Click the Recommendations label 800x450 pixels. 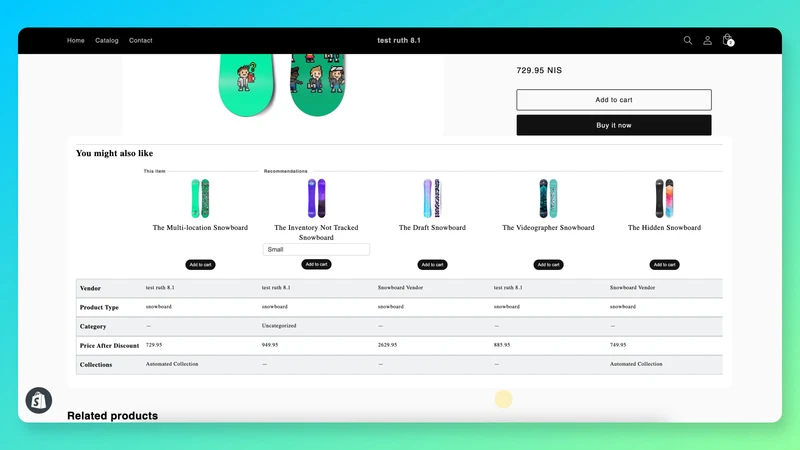[x=286, y=171]
